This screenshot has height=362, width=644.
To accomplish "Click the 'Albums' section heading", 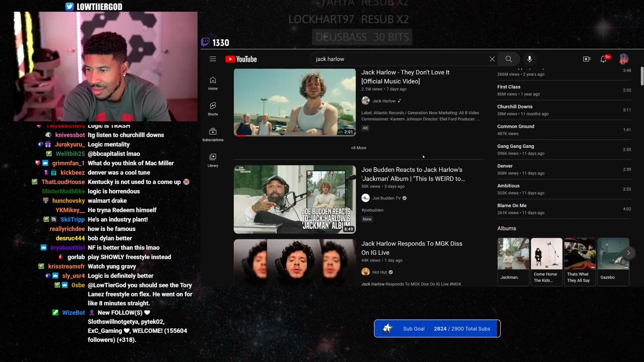I will click(x=507, y=228).
